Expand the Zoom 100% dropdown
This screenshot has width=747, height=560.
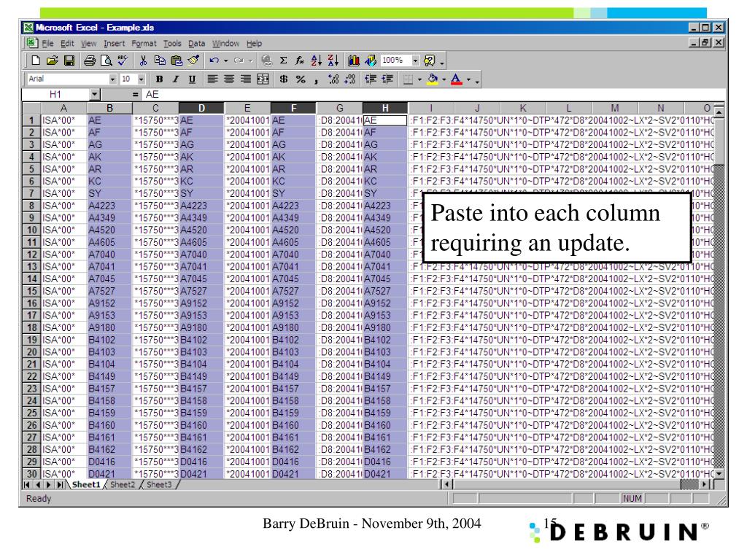coord(415,61)
